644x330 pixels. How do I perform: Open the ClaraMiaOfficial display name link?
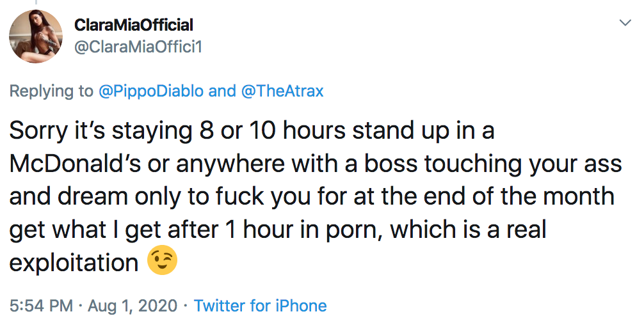(134, 25)
